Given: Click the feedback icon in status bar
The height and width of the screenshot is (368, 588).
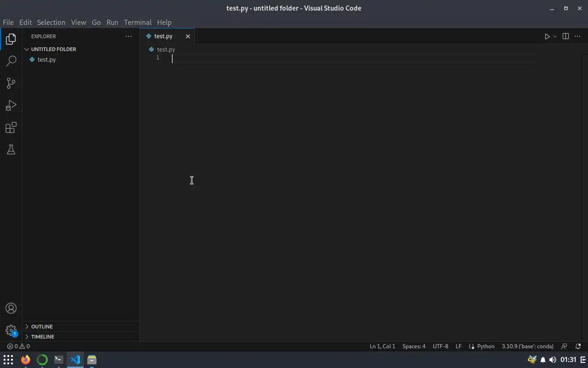Looking at the screenshot, I should (x=564, y=346).
